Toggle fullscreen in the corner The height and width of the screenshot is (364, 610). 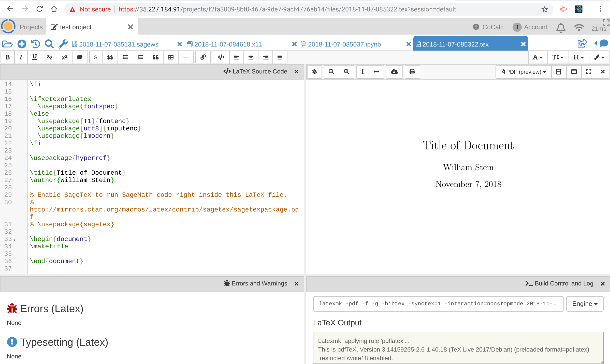pyautogui.click(x=606, y=22)
